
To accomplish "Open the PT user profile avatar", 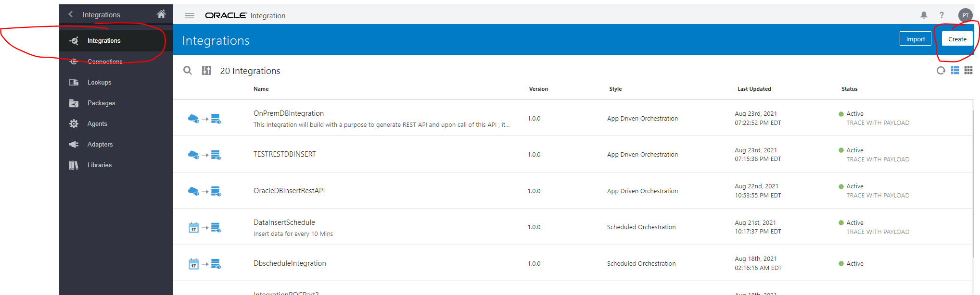I will 965,15.
